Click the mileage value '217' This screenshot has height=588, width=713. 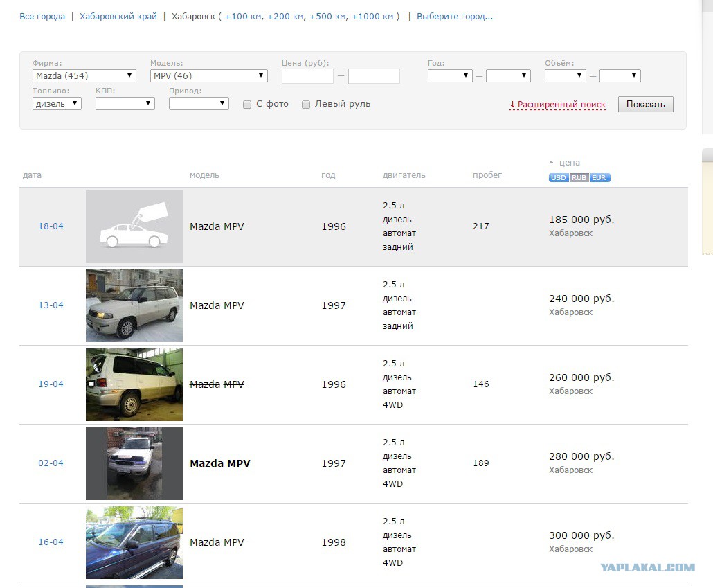pos(481,226)
